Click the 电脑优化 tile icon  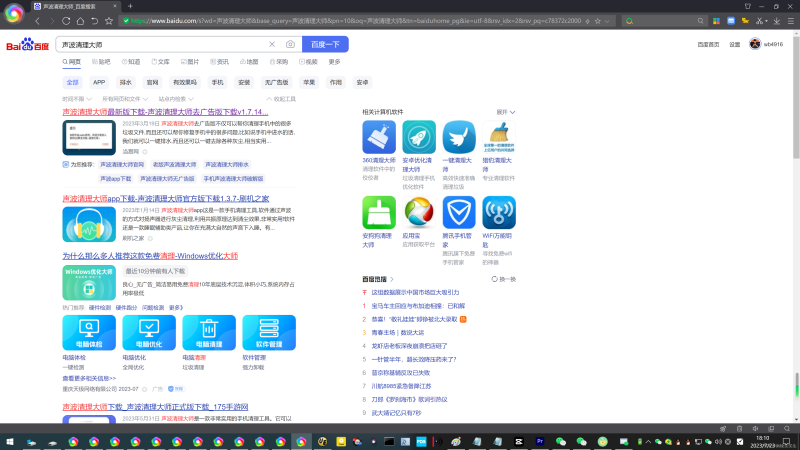149,333
